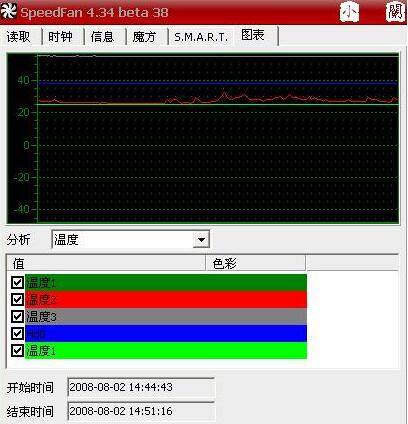The height and width of the screenshot is (424, 408).
Task: Click the blue HD0 color bar
Action: tap(166, 334)
